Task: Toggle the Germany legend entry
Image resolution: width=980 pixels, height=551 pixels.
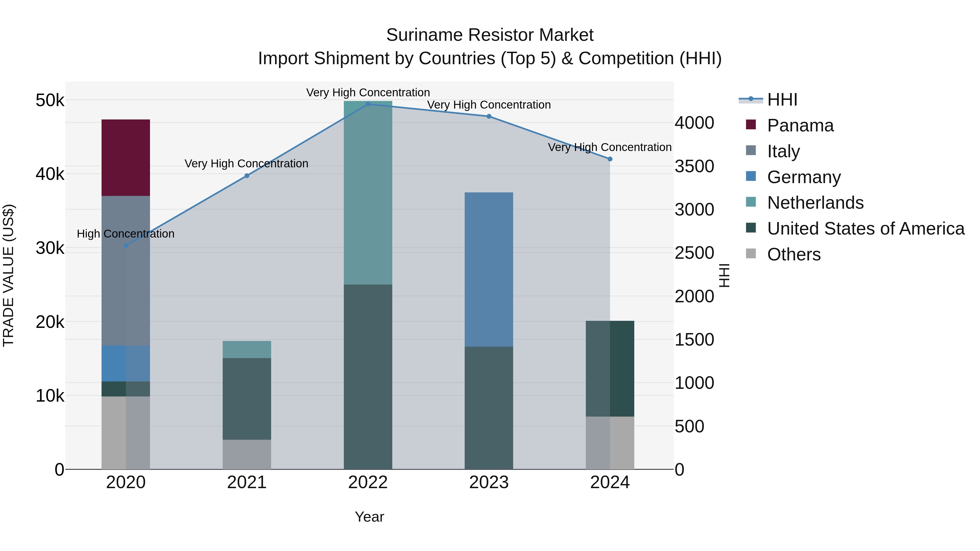Action: point(793,177)
